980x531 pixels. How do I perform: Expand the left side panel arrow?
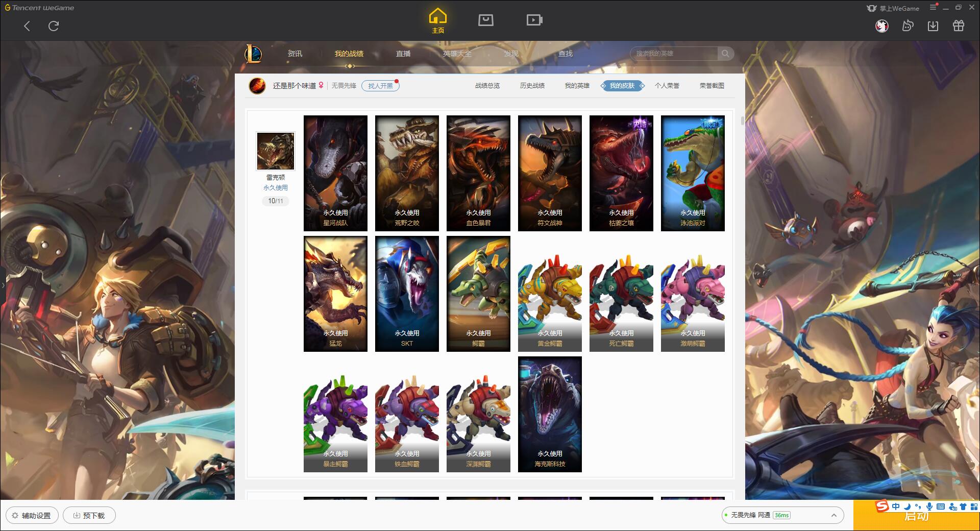tap(3, 285)
